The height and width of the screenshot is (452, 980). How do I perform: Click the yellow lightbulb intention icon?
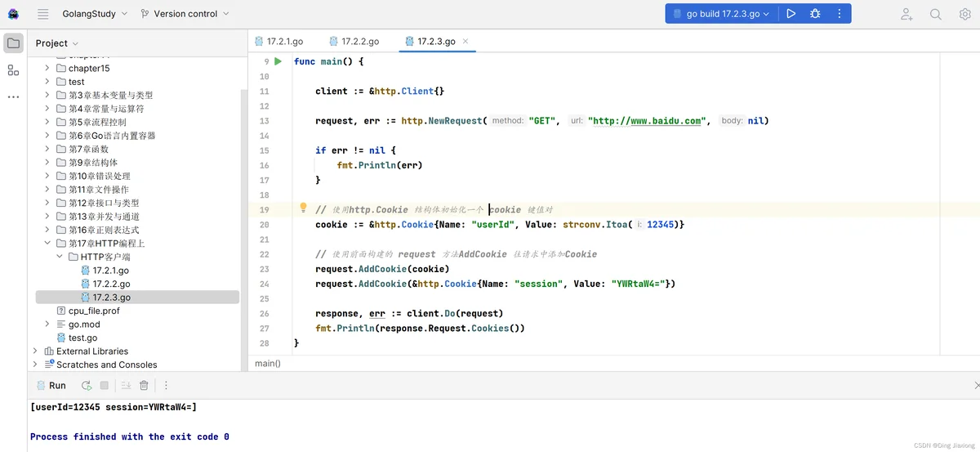303,208
